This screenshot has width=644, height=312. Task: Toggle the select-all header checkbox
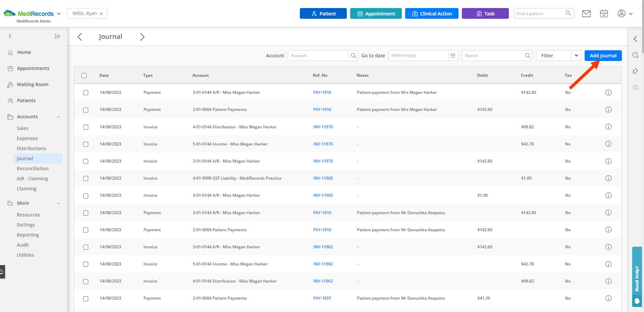pos(84,75)
